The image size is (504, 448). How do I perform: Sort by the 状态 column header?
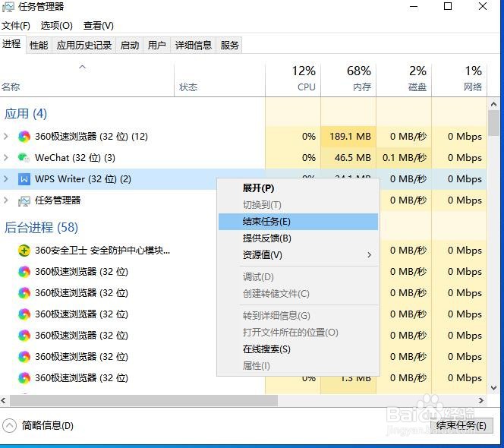click(x=219, y=80)
